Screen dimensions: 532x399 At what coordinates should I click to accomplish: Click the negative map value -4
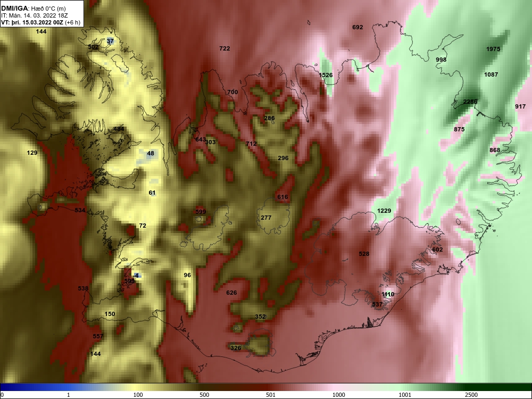pyautogui.click(x=136, y=276)
